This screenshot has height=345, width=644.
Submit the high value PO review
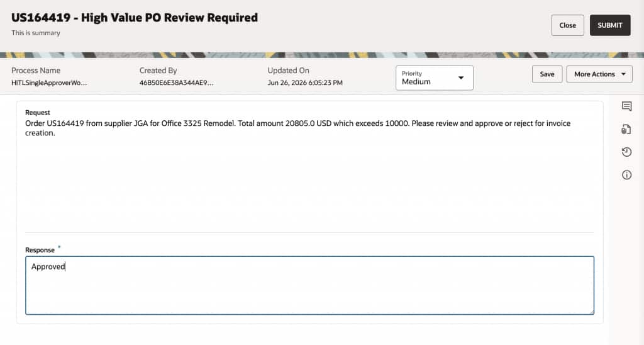[x=610, y=25]
